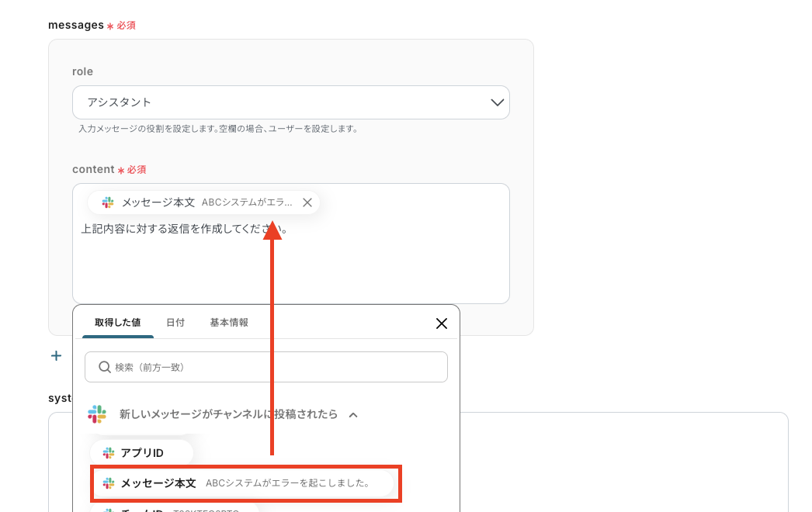Switch to the 基本情報 tab
The image size is (812, 512).
tap(228, 321)
